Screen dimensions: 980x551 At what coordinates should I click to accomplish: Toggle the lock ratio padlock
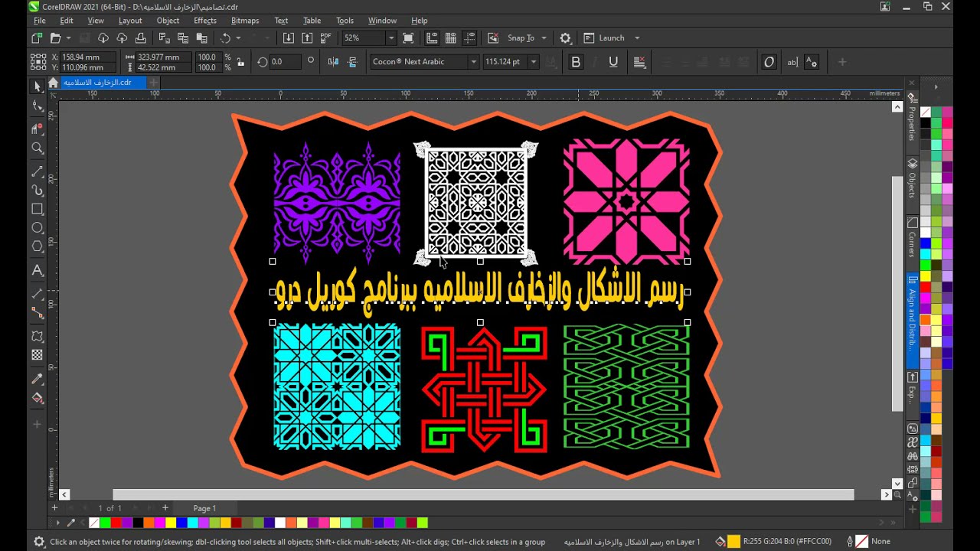tap(240, 62)
